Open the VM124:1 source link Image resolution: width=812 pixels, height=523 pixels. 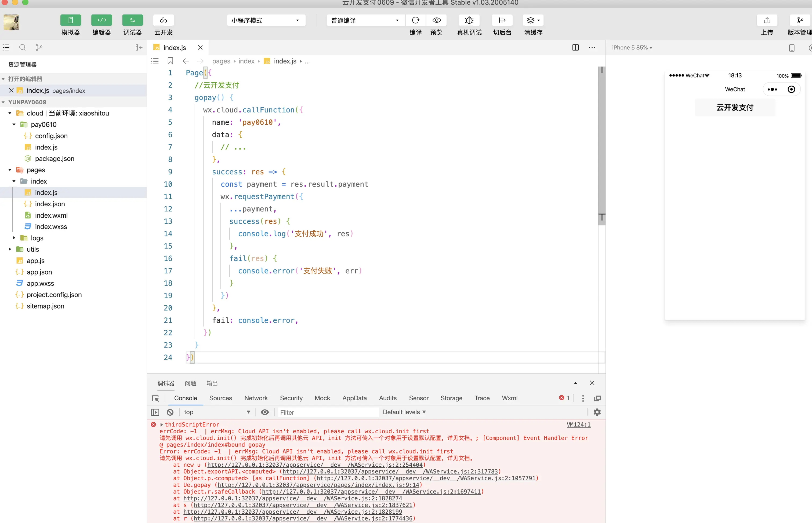[578, 425]
